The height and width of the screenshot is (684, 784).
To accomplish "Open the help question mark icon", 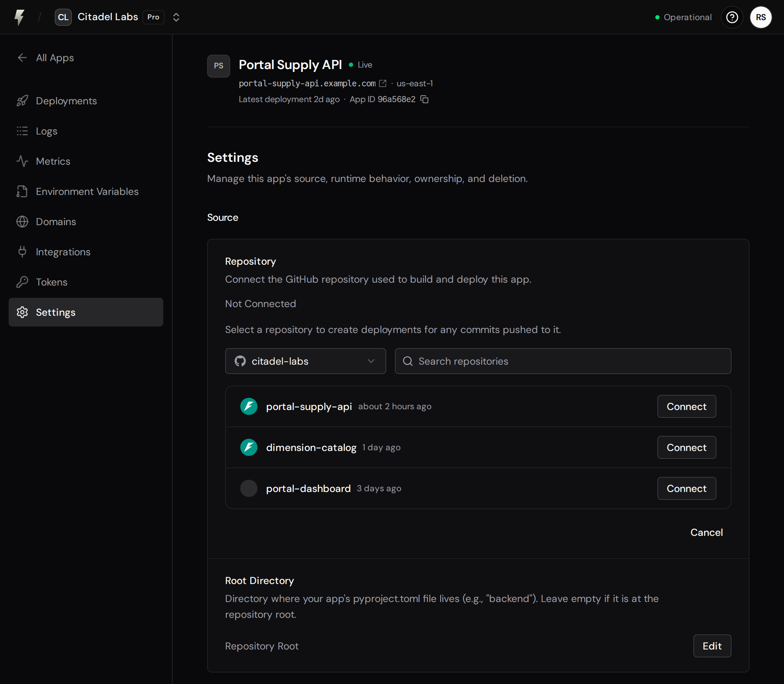I will pyautogui.click(x=732, y=17).
